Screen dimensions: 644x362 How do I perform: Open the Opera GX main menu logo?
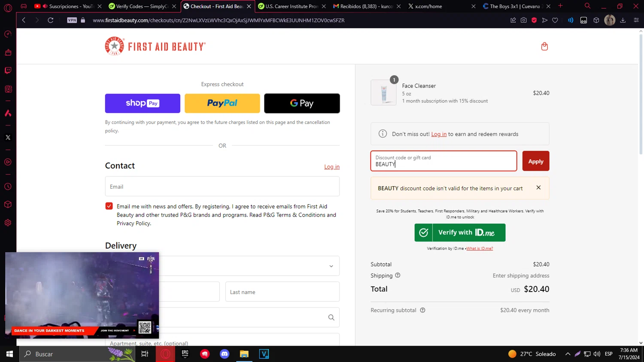8,8
